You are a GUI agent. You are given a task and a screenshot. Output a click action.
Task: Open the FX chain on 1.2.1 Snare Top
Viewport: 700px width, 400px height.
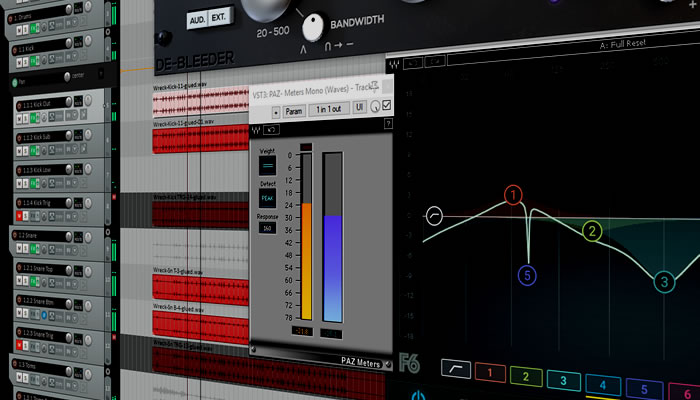pos(33,281)
